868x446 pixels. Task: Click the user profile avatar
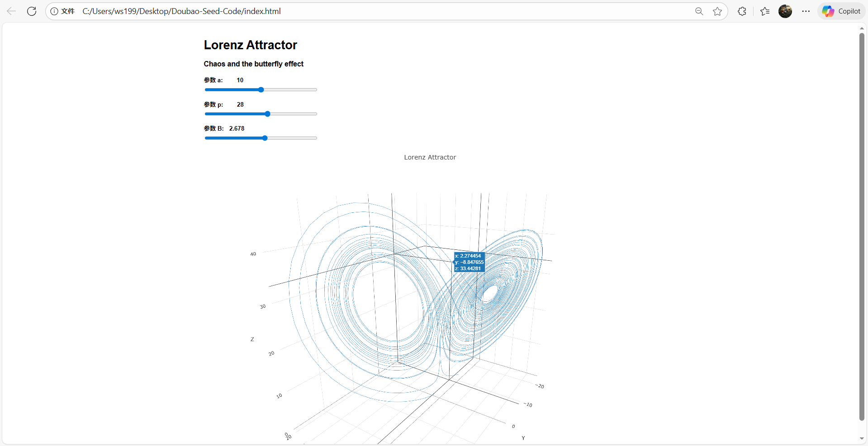coord(785,11)
